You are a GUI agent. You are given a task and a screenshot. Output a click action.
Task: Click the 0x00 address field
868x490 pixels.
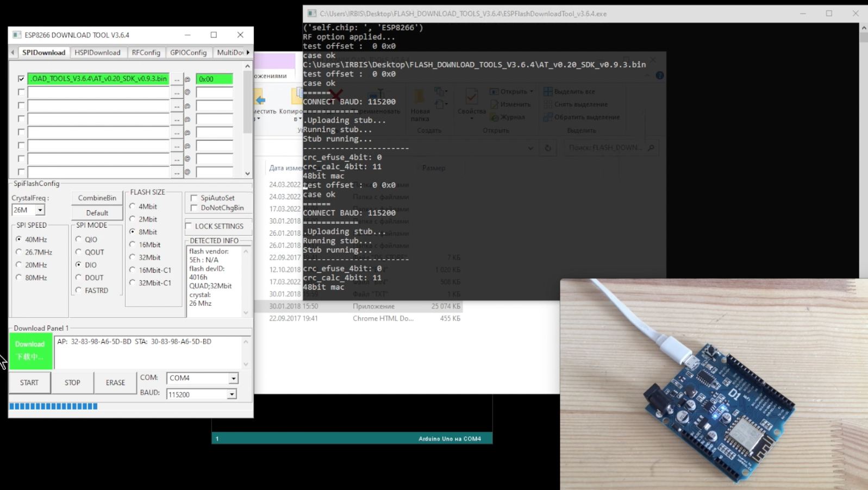click(214, 79)
